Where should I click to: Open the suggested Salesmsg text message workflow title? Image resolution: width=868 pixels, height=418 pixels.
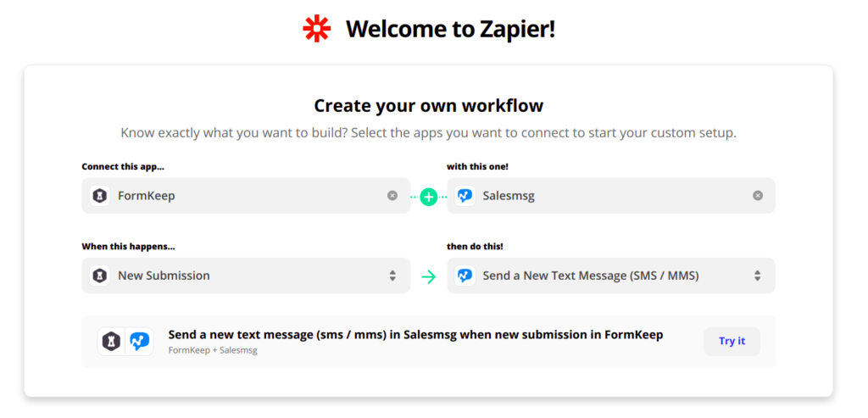click(415, 335)
